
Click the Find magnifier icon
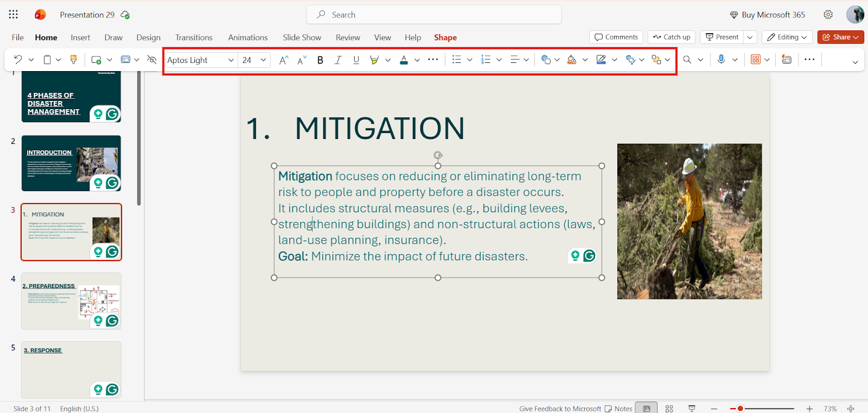(687, 60)
